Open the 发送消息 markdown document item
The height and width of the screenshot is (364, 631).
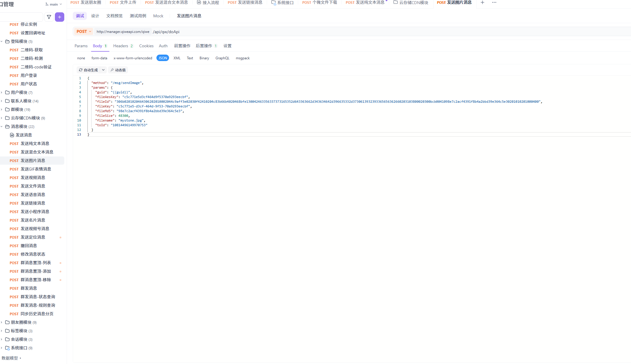pyautogui.click(x=23, y=135)
